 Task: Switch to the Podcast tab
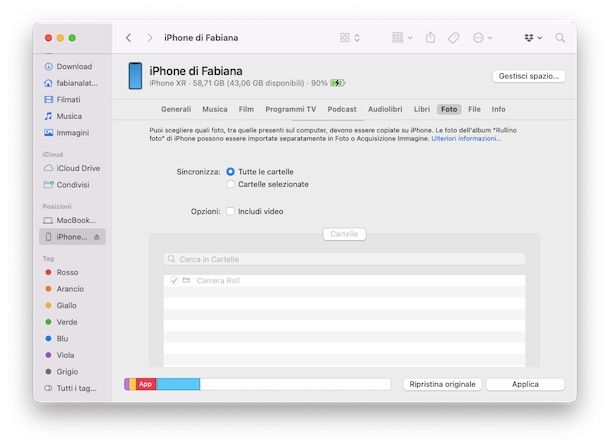(342, 109)
